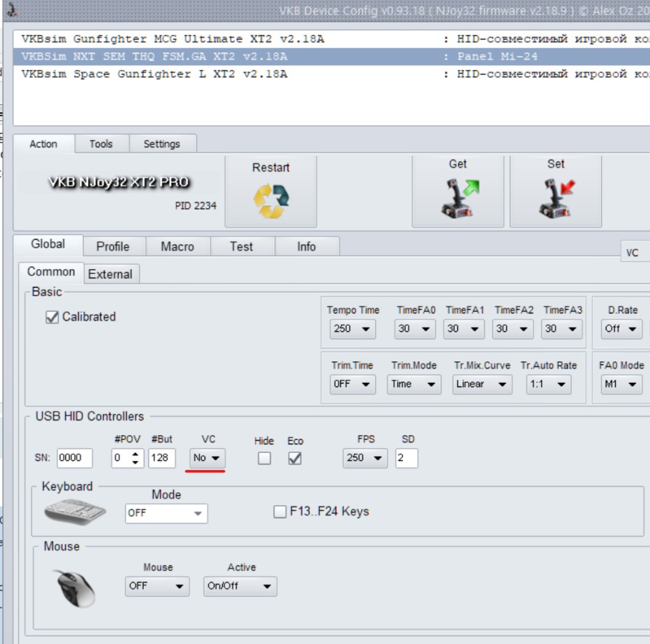650x644 pixels.
Task: Switch to the Macro tab
Action: pyautogui.click(x=178, y=247)
